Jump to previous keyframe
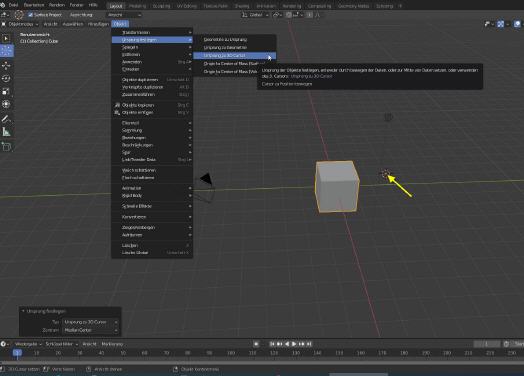 [x=279, y=344]
